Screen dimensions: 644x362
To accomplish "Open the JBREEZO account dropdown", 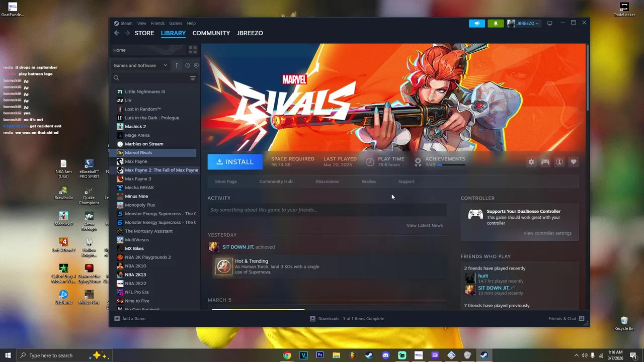I will 524,23.
